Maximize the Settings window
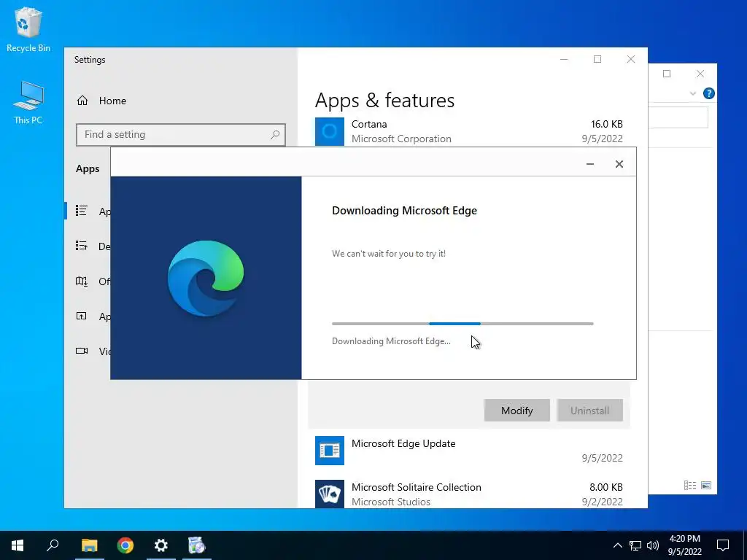The image size is (747, 560). pyautogui.click(x=597, y=60)
